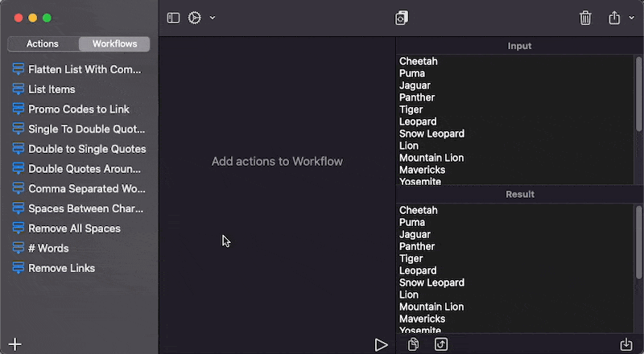Click icon beside Spaces Between Char...

(19, 208)
